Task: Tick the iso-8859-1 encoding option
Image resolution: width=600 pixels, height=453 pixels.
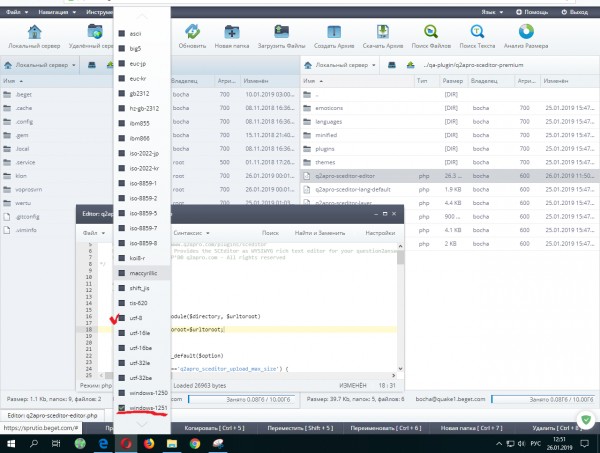Action: [x=122, y=170]
